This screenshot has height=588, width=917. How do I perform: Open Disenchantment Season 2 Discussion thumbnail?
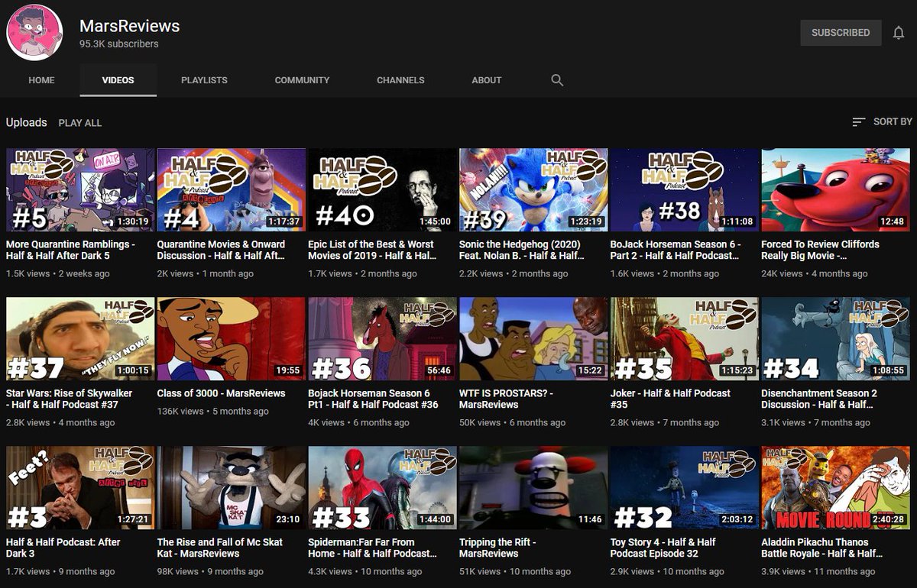[x=835, y=338]
